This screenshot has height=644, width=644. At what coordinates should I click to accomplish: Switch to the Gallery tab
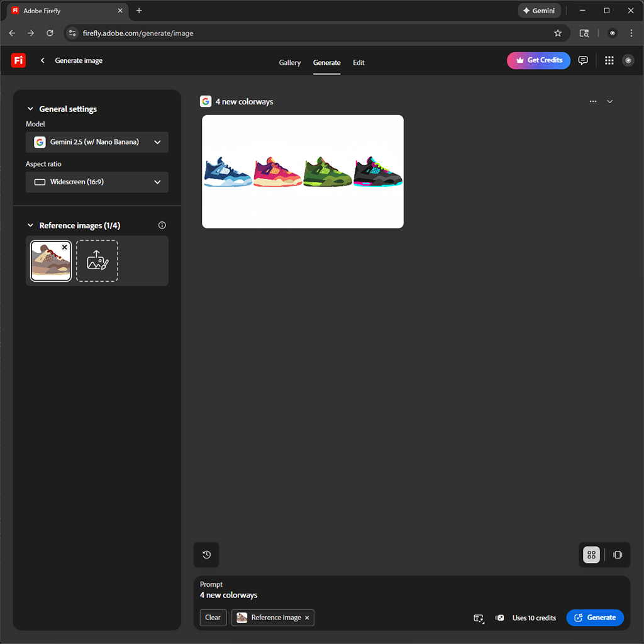click(289, 62)
